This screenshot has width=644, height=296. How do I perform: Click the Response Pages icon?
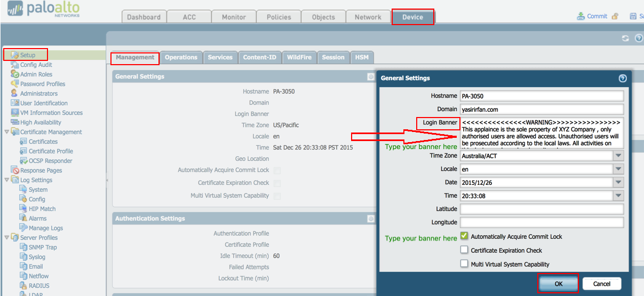pos(15,170)
